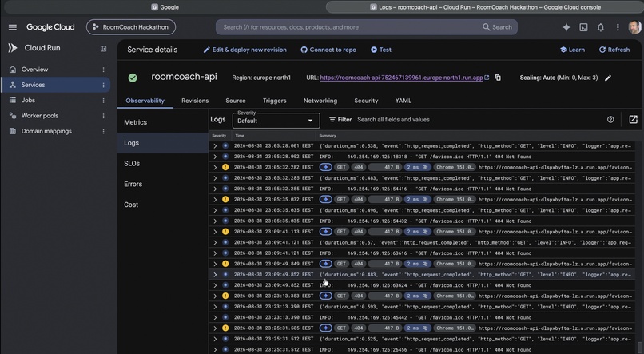Click Connect to repo

[328, 50]
